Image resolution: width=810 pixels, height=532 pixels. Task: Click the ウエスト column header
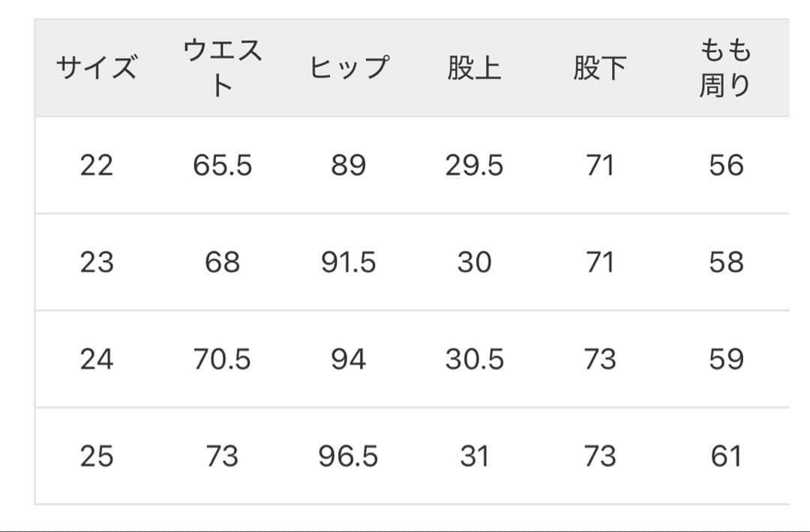223,68
